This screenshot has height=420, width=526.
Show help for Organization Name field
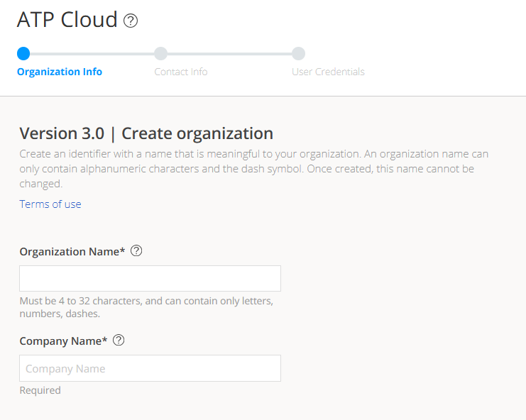click(x=136, y=250)
